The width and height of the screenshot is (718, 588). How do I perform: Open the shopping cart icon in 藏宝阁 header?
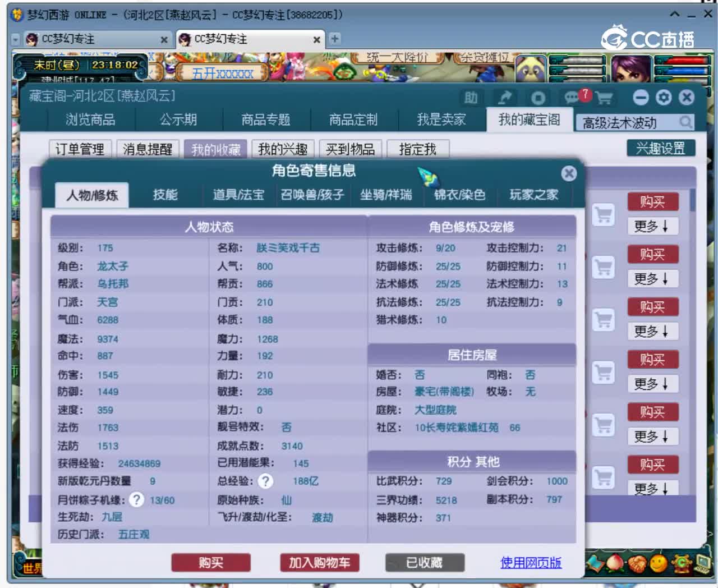604,98
